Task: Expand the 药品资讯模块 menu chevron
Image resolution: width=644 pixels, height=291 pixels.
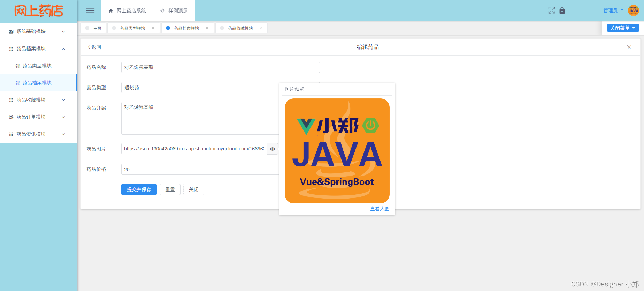Action: pos(63,134)
